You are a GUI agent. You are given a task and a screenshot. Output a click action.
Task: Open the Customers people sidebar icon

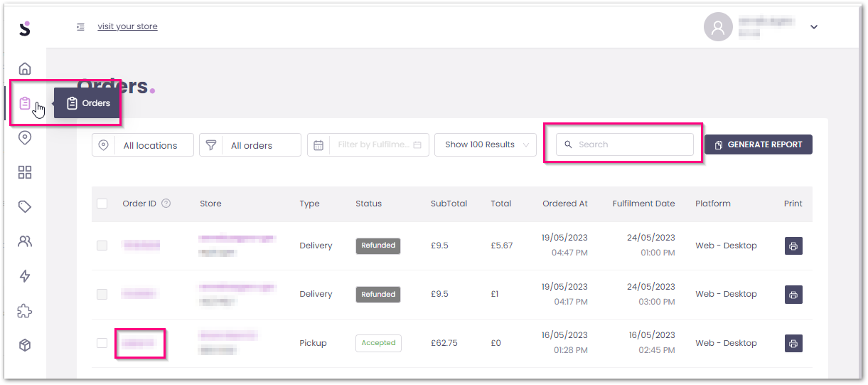(25, 241)
